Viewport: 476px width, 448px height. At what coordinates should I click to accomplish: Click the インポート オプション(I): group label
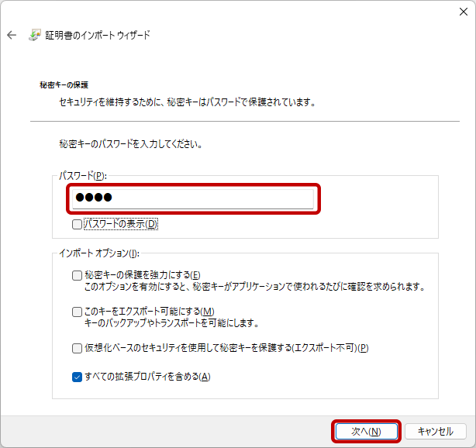(x=98, y=253)
